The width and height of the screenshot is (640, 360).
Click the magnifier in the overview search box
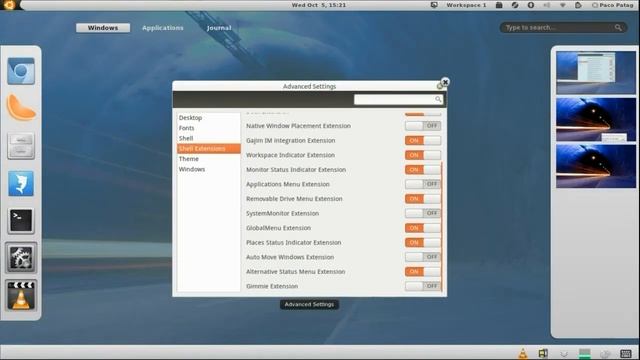[x=618, y=27]
